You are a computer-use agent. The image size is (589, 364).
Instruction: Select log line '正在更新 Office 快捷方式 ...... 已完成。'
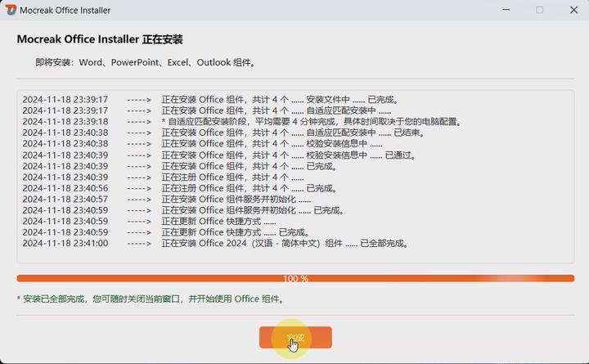pyautogui.click(x=166, y=232)
